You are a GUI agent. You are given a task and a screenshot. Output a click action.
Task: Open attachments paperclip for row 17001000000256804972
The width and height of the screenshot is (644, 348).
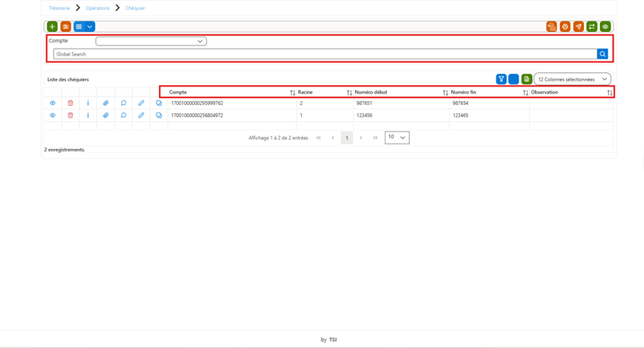tap(106, 115)
